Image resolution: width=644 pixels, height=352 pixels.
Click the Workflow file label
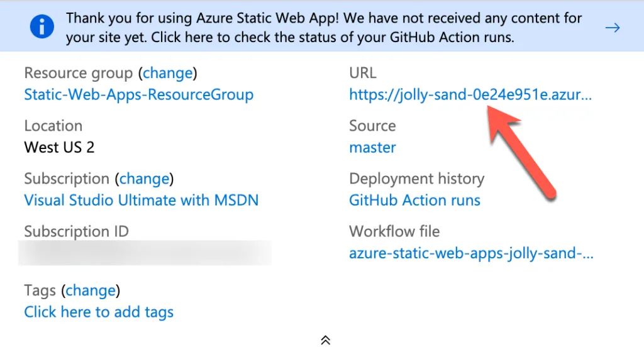[394, 231]
